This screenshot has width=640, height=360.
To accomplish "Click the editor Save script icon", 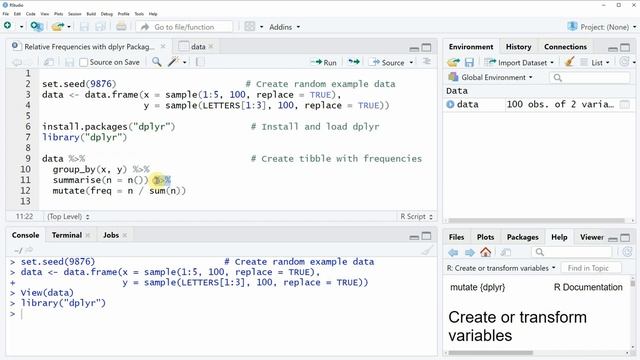I will (x=69, y=62).
